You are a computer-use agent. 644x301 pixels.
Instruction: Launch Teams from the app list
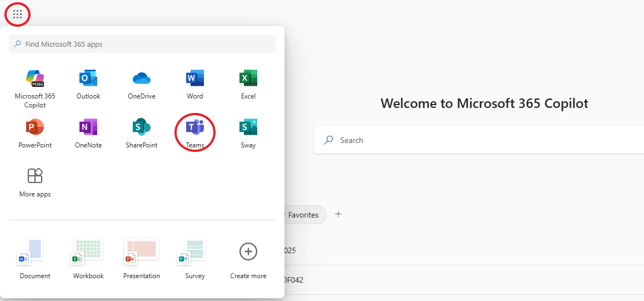point(195,134)
